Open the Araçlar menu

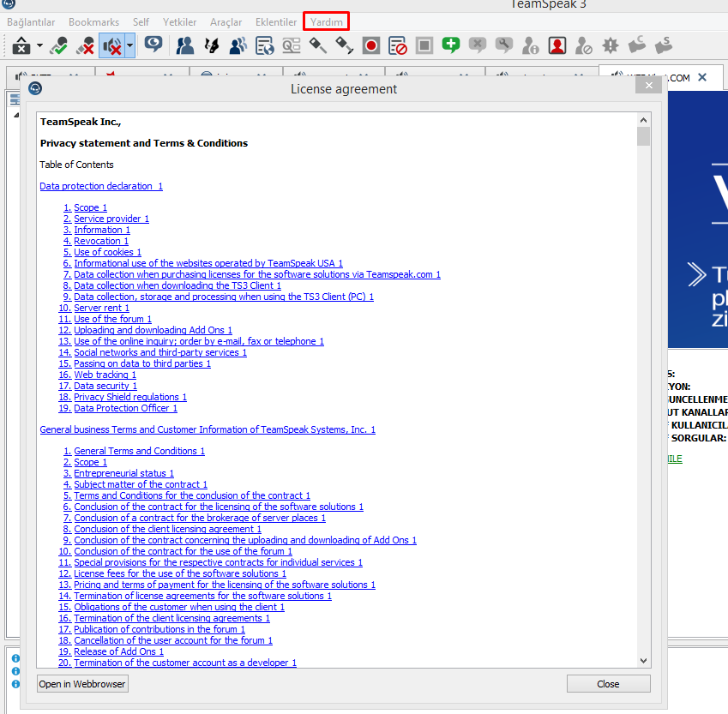[x=226, y=21]
